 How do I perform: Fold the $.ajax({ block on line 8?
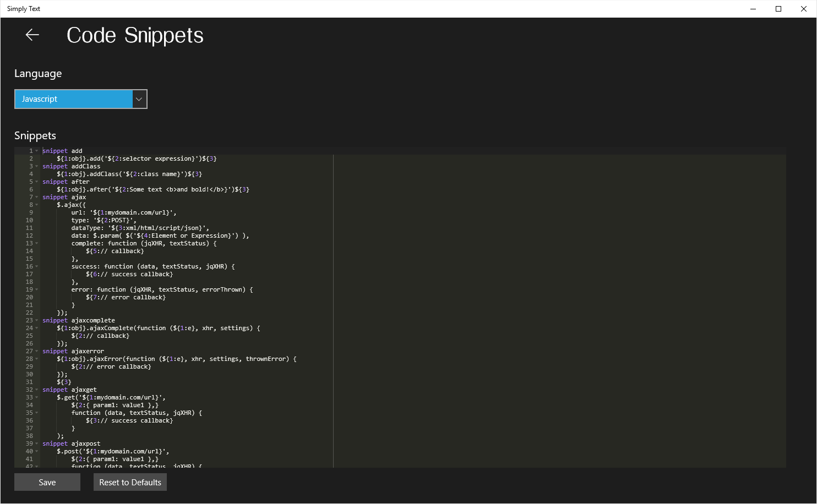pos(37,205)
